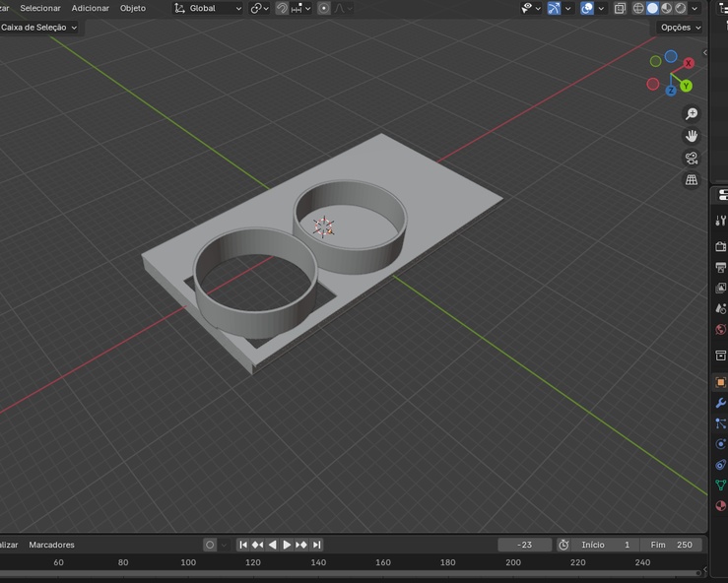Open the Adicionar menu
This screenshot has height=583, width=728.
click(90, 8)
